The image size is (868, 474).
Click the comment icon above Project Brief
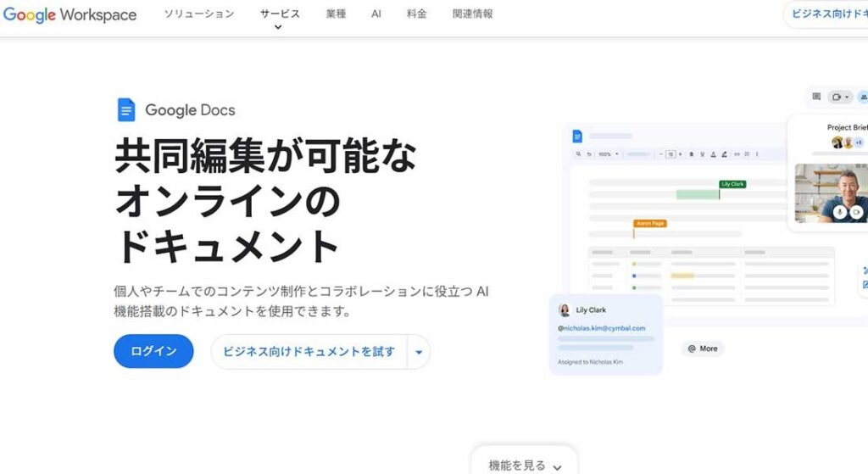point(816,97)
